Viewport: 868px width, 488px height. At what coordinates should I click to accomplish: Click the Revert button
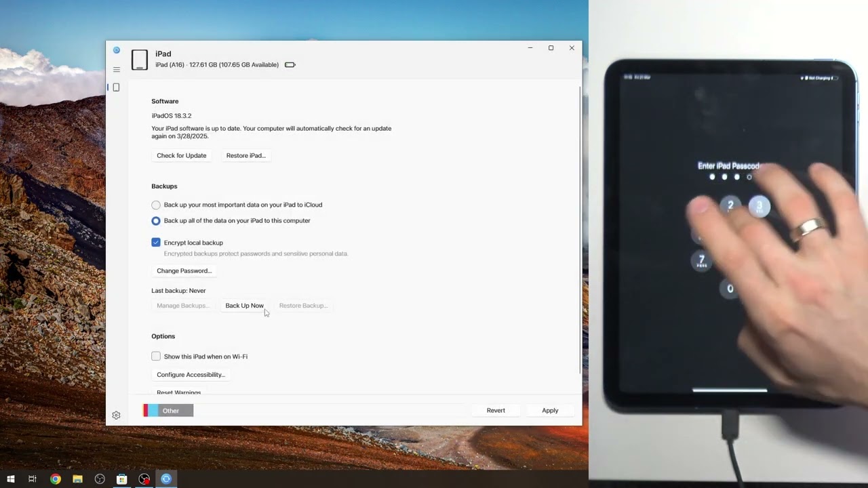pyautogui.click(x=496, y=411)
